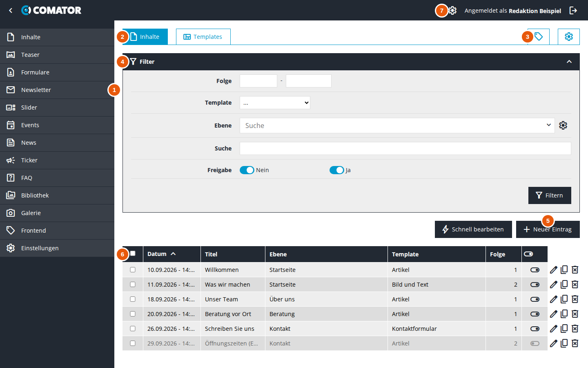Select the Beratung vor Ort row checkbox
Viewport: 588px width, 368px height.
point(133,314)
